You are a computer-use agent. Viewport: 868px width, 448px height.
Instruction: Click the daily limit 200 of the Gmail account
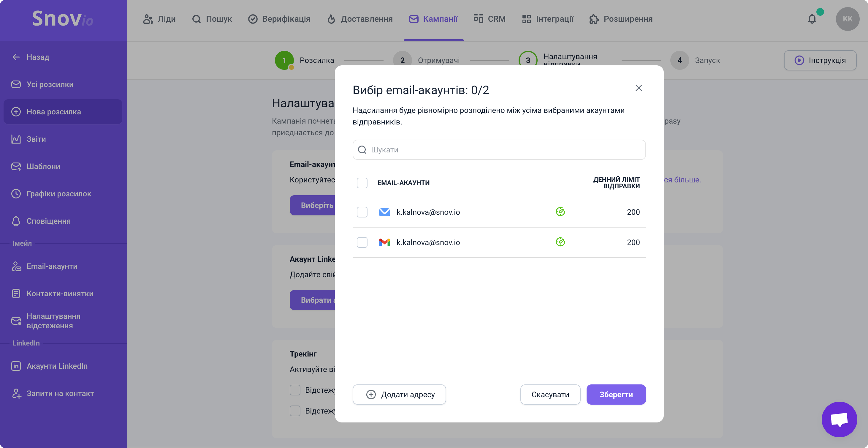pos(633,242)
